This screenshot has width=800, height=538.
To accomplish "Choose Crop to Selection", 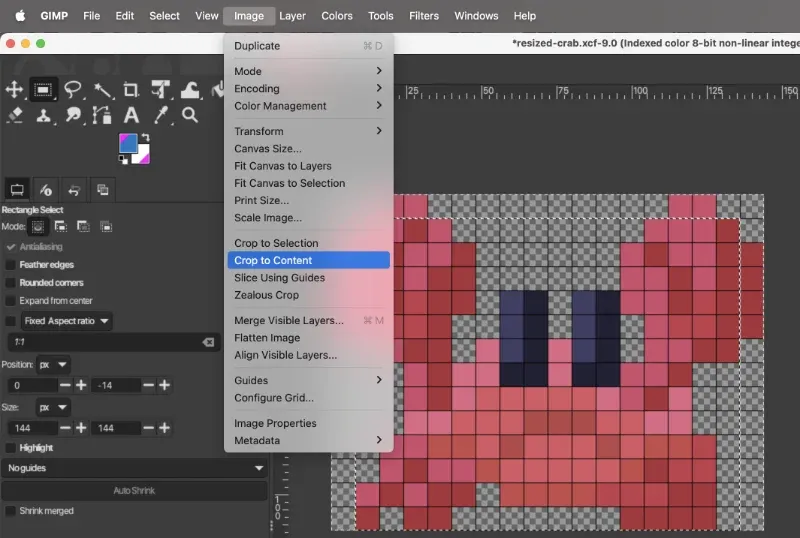I will click(308, 243).
